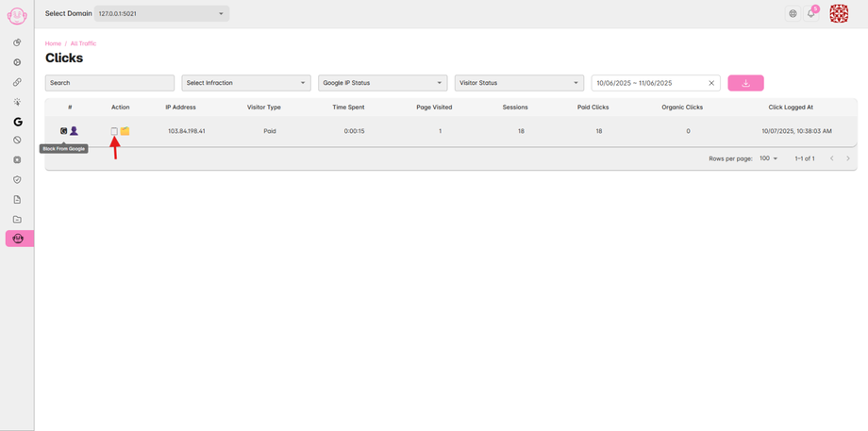Go to the previous page arrow
This screenshot has height=431, width=868.
[x=831, y=158]
